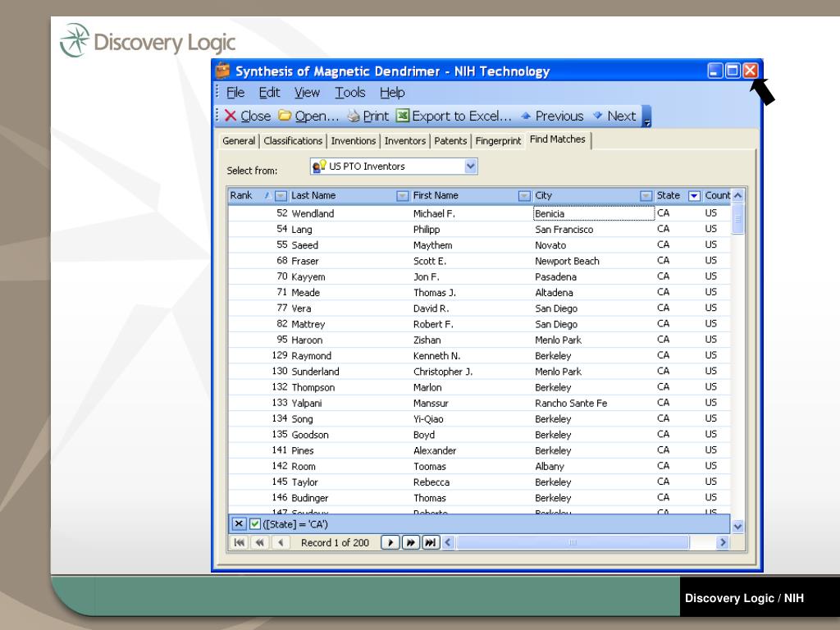Click the red X Close toolbar icon
Viewport: 840px width, 630px height.
tap(231, 116)
